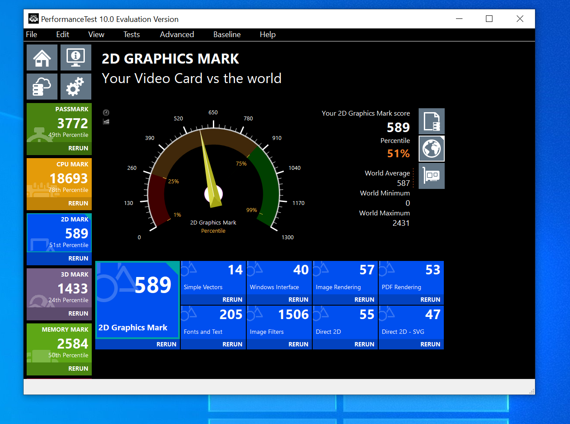This screenshot has width=570, height=424.
Task: Open the Baseline menu
Action: coord(227,35)
